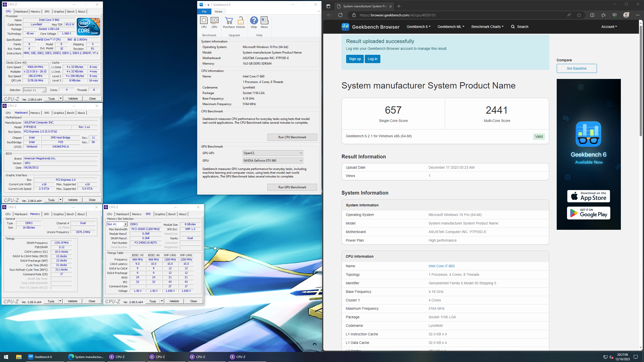Click Run CPU Benchmark button
Image resolution: width=644 pixels, height=362 pixels.
[x=292, y=137]
